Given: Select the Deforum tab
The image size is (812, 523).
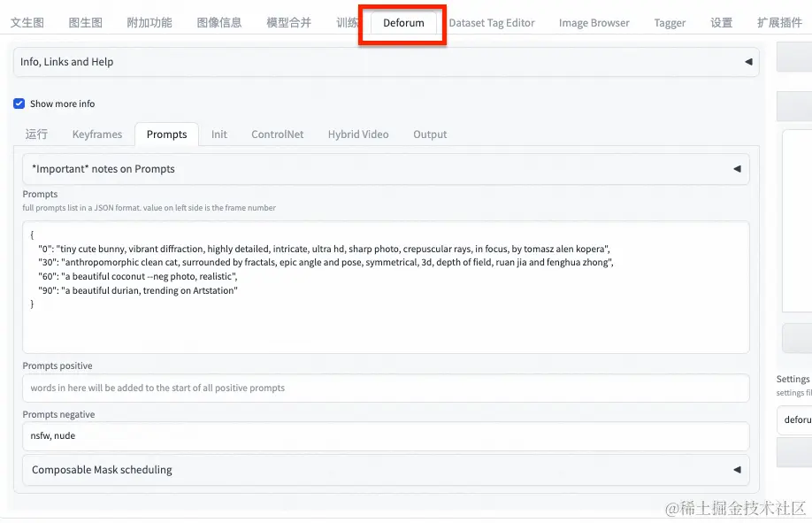Looking at the screenshot, I should pyautogui.click(x=403, y=23).
